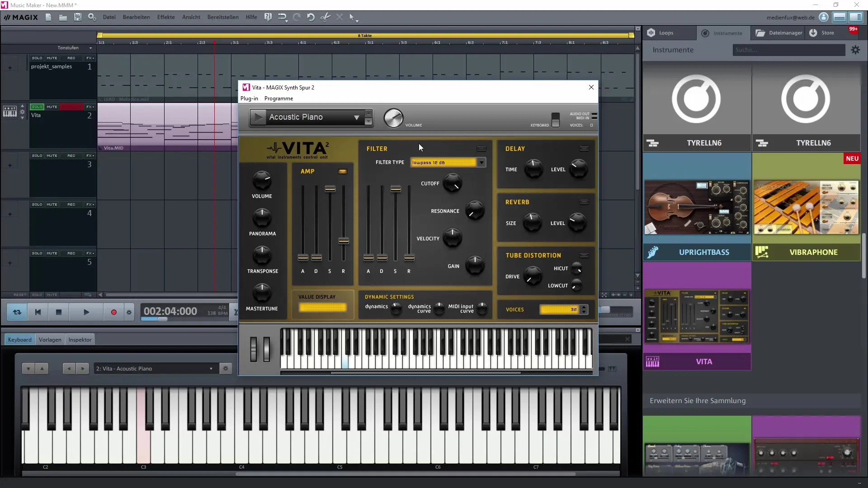Toggle SOLO on the Vita track
Screen dimensions: 868x488
[37, 107]
